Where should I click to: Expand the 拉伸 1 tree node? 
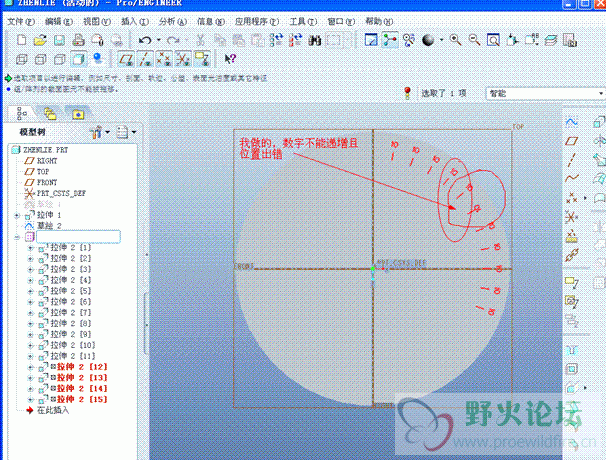pyautogui.click(x=17, y=215)
